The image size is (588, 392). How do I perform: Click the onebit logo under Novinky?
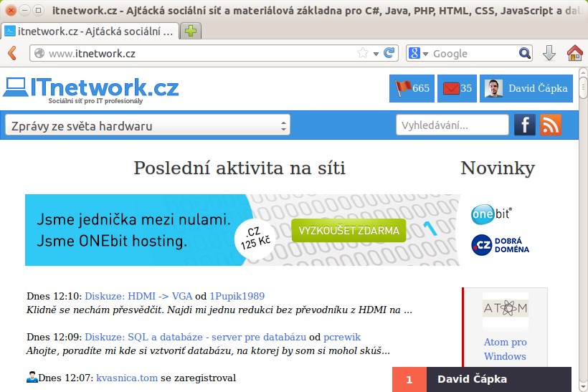[491, 214]
